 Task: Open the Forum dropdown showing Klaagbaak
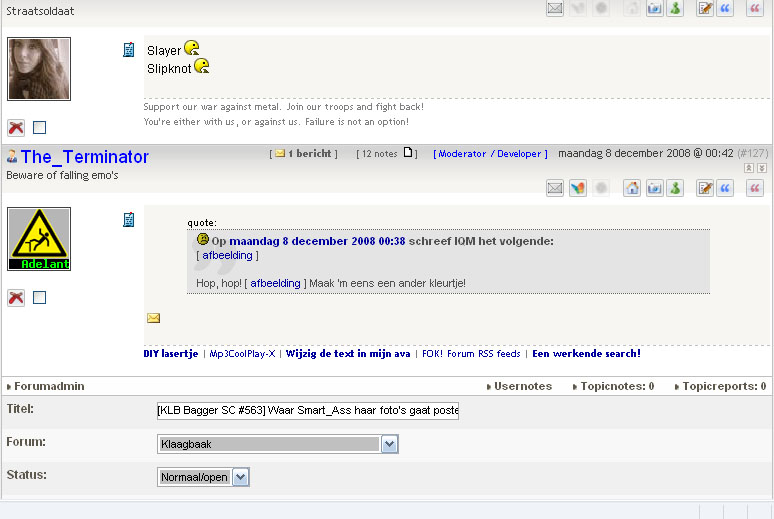[278, 444]
